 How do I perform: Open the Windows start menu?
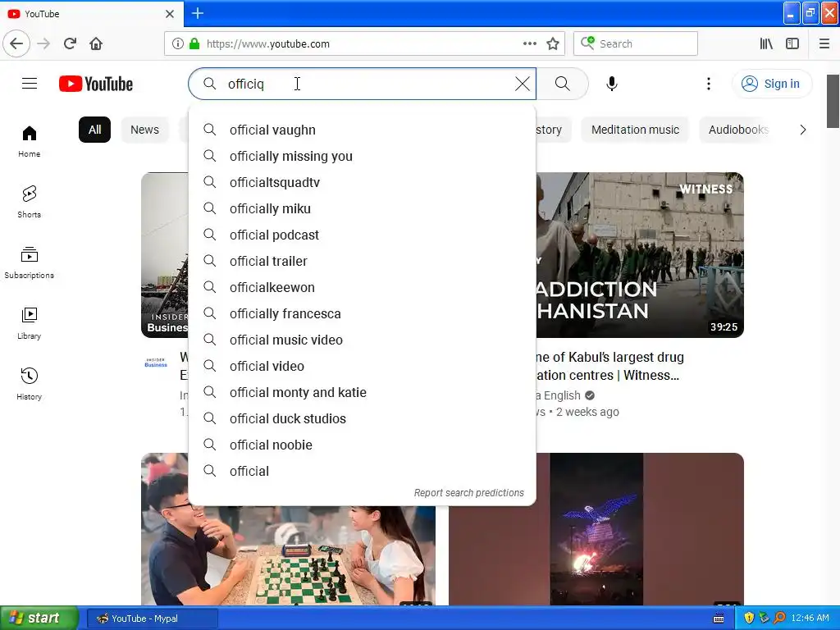(x=39, y=618)
